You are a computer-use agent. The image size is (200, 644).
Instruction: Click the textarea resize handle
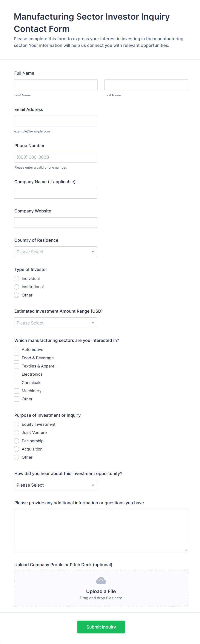[x=186, y=550]
